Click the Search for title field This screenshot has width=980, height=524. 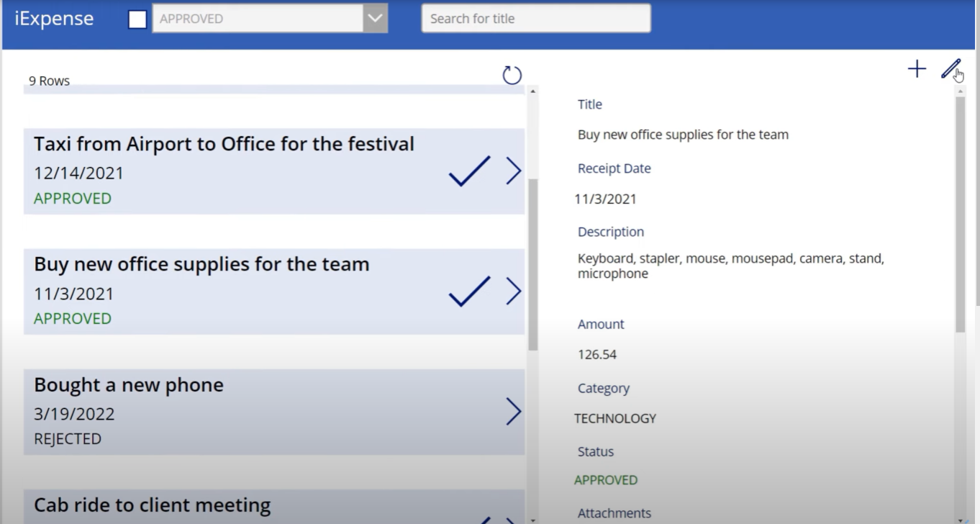536,19
